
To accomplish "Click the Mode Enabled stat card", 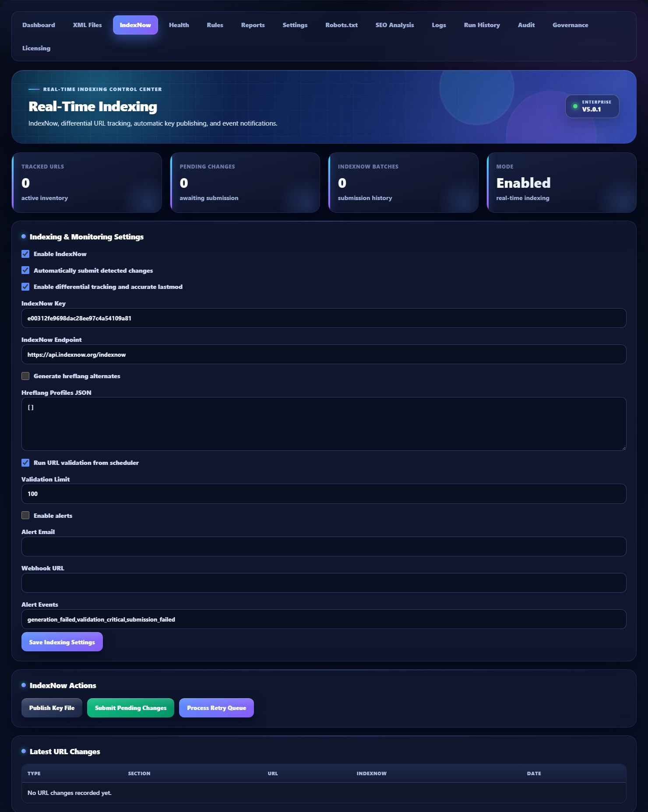I will 561,183.
